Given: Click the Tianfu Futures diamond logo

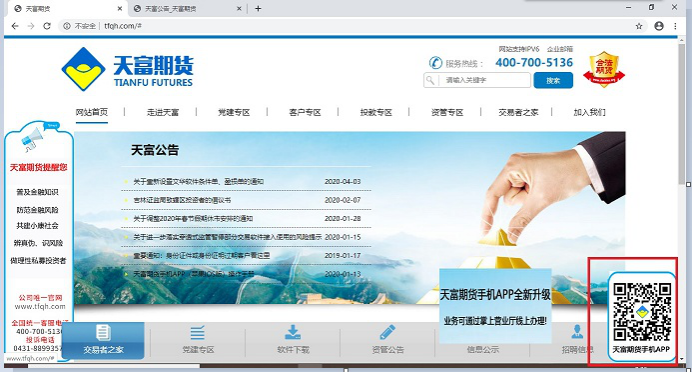Looking at the screenshot, I should click(x=84, y=69).
